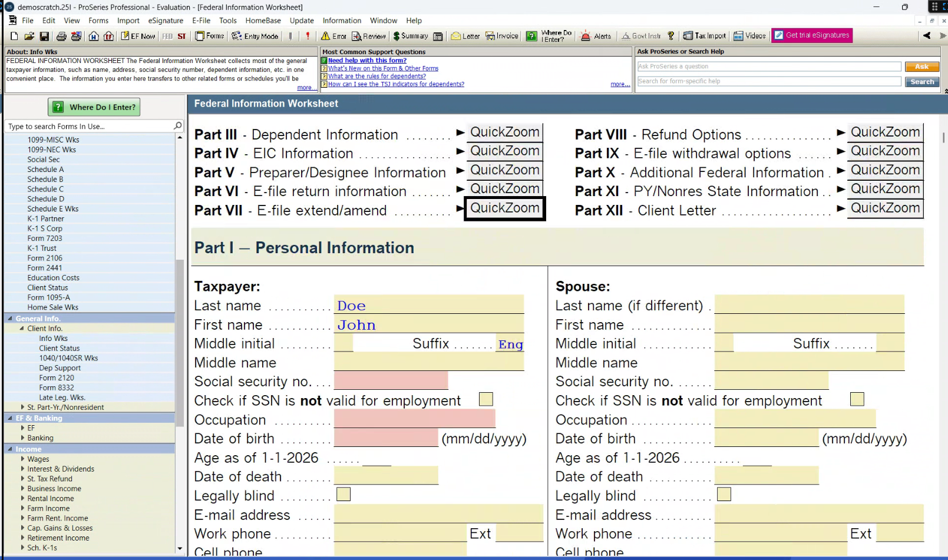Run Review from the toolbar

pyautogui.click(x=369, y=36)
